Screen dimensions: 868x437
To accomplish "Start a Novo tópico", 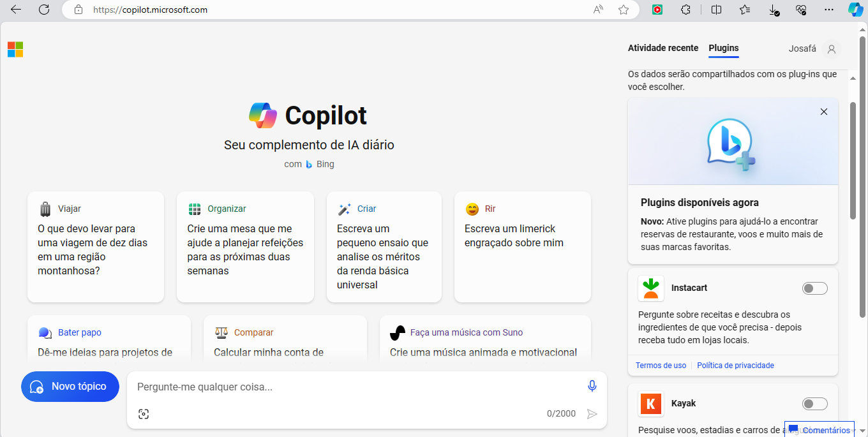I will click(70, 387).
